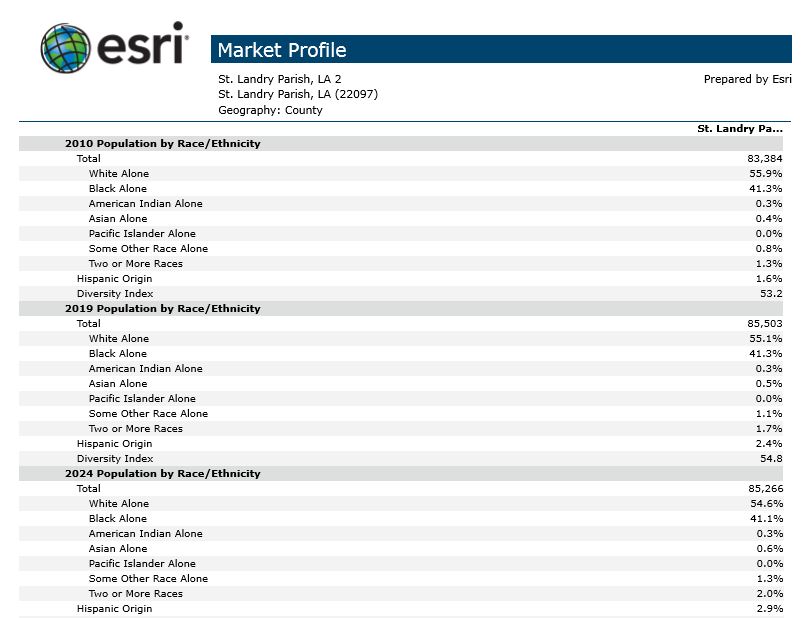
Task: Click the Diversity Index value 53.2
Action: click(771, 293)
